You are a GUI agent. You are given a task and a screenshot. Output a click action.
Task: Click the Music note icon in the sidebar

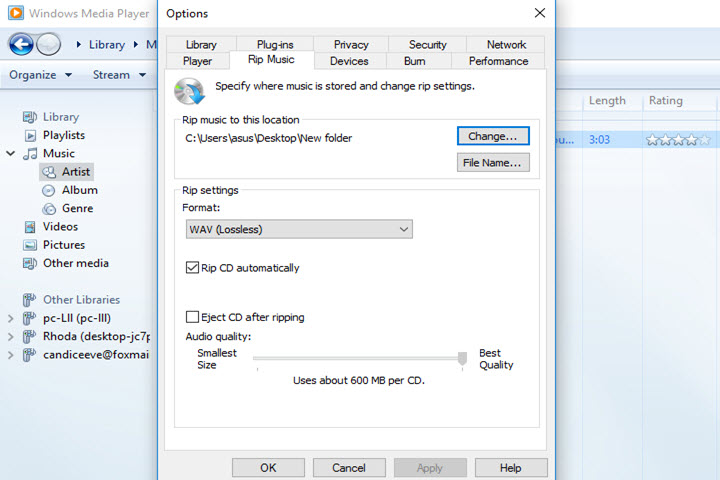tap(30, 153)
